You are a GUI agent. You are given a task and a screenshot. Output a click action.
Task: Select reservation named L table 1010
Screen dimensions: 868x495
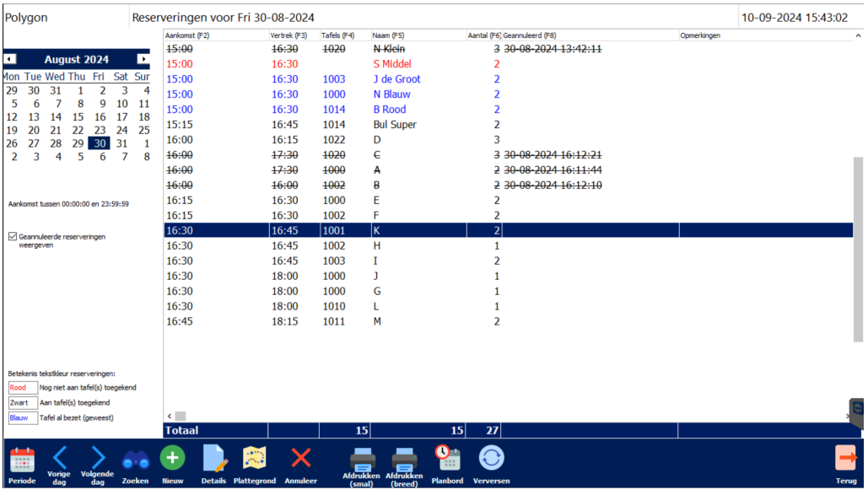pos(508,306)
